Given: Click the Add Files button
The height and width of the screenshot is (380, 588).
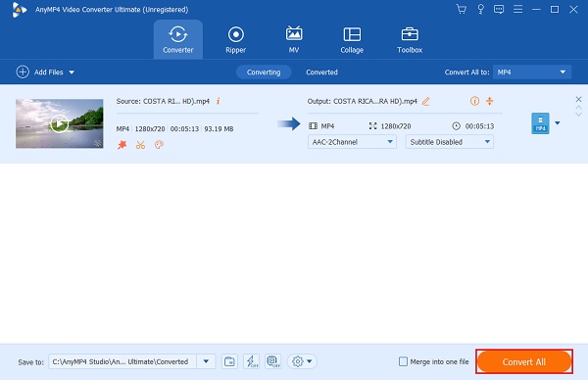Looking at the screenshot, I should click(x=39, y=71).
